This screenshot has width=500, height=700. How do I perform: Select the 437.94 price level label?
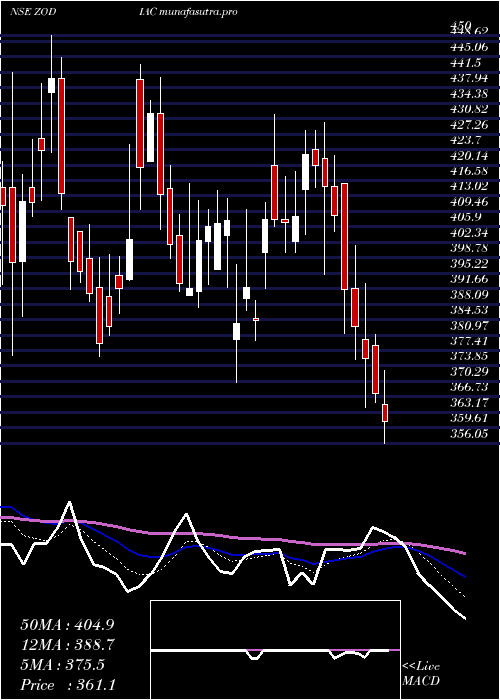(468, 79)
